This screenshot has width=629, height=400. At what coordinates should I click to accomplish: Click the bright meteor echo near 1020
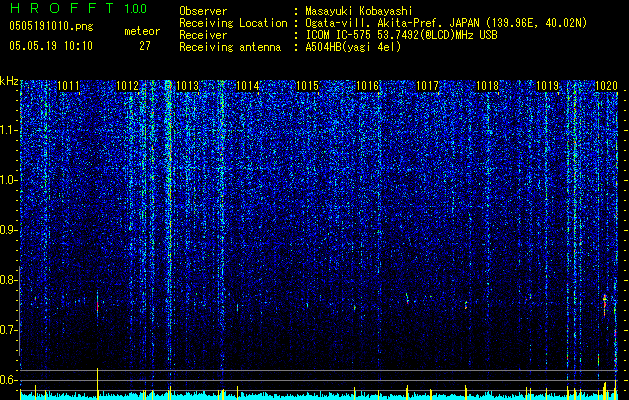point(605,305)
